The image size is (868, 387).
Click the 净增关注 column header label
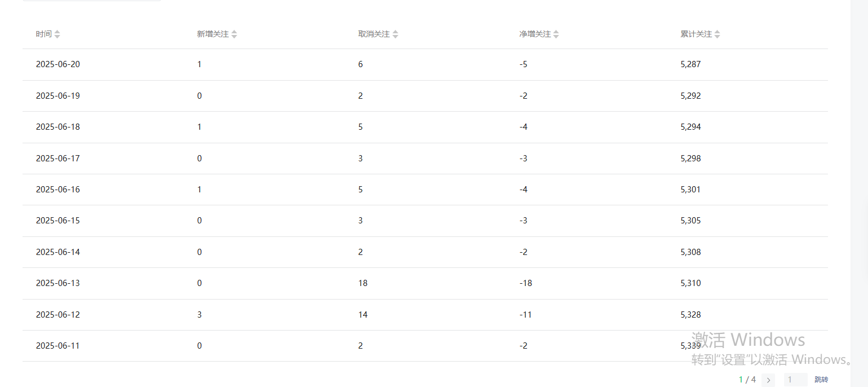click(535, 34)
